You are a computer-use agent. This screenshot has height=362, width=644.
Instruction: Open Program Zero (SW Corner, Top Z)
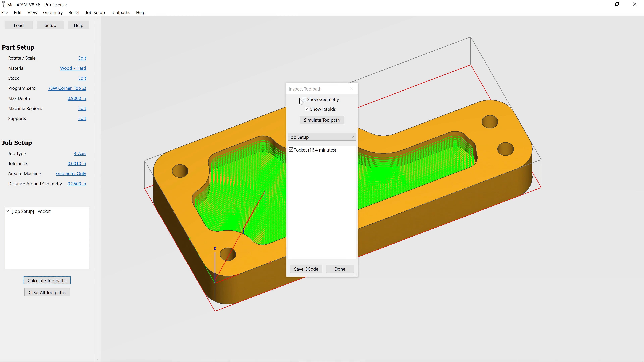(x=67, y=88)
